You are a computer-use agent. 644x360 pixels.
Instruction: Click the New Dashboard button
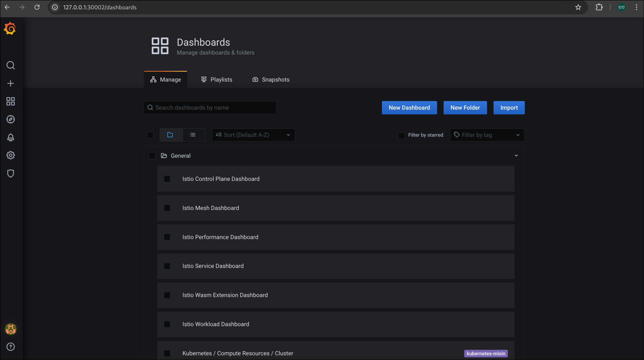click(409, 108)
